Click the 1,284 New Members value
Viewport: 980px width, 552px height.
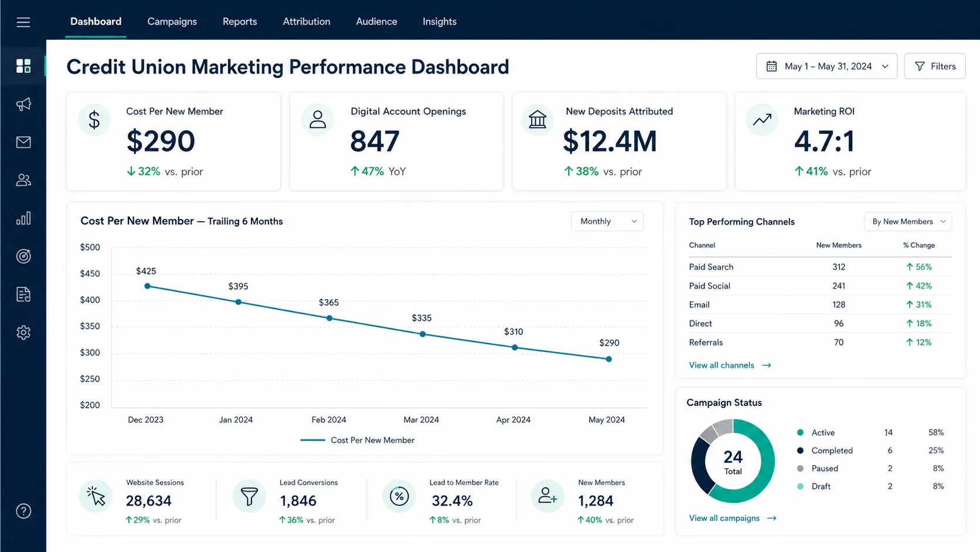tap(596, 501)
